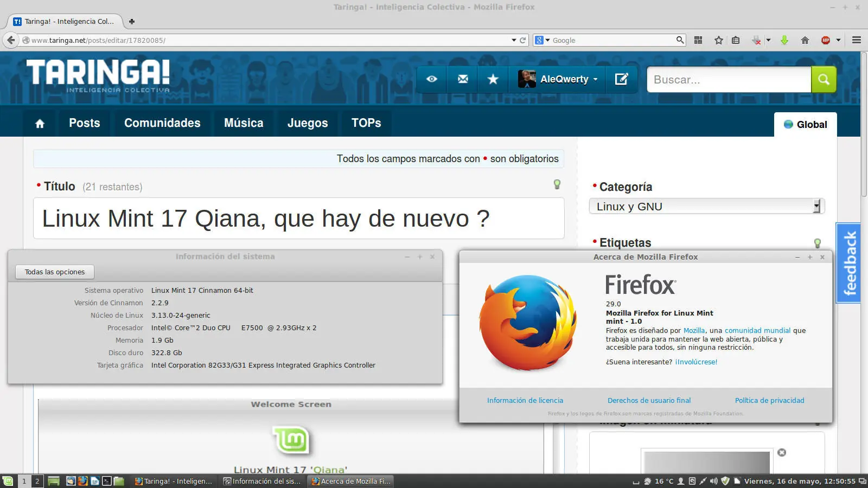The width and height of the screenshot is (868, 488).
Task: Switch to Taringa! taskbar window button
Action: coord(174,481)
